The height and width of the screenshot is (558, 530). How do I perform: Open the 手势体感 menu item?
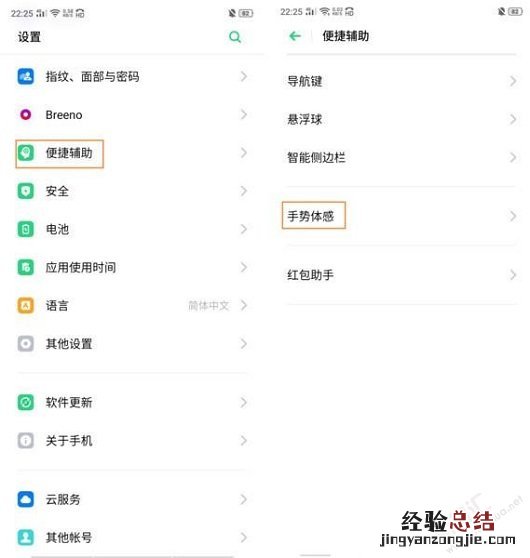(x=402, y=216)
